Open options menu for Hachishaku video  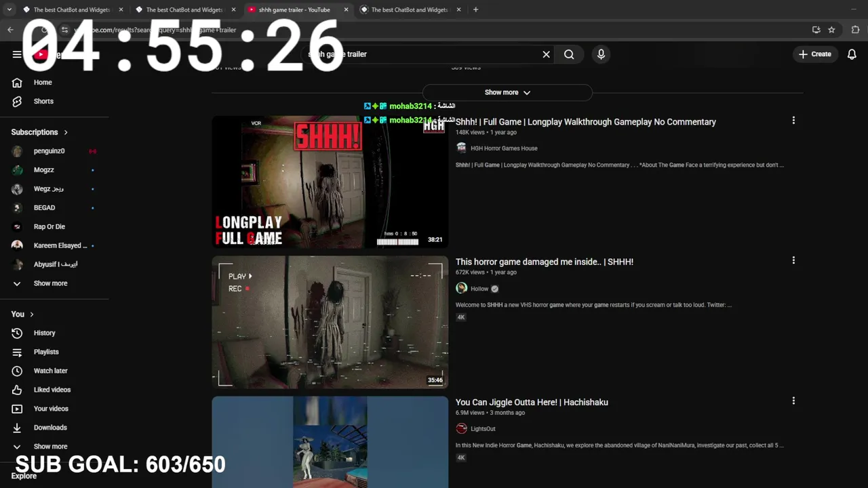coord(793,401)
